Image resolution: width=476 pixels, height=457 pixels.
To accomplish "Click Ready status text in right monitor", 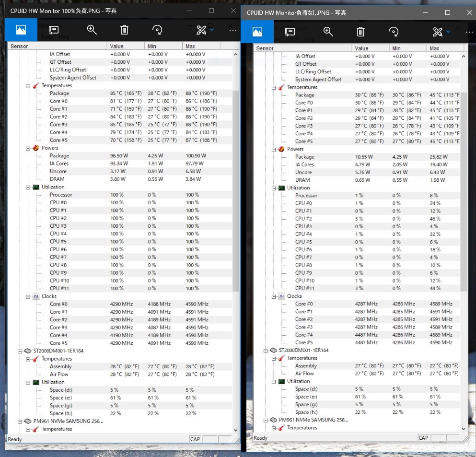I will click(260, 438).
